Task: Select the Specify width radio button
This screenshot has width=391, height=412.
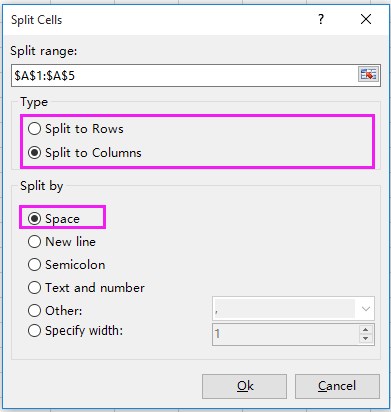Action: tap(75, 331)
